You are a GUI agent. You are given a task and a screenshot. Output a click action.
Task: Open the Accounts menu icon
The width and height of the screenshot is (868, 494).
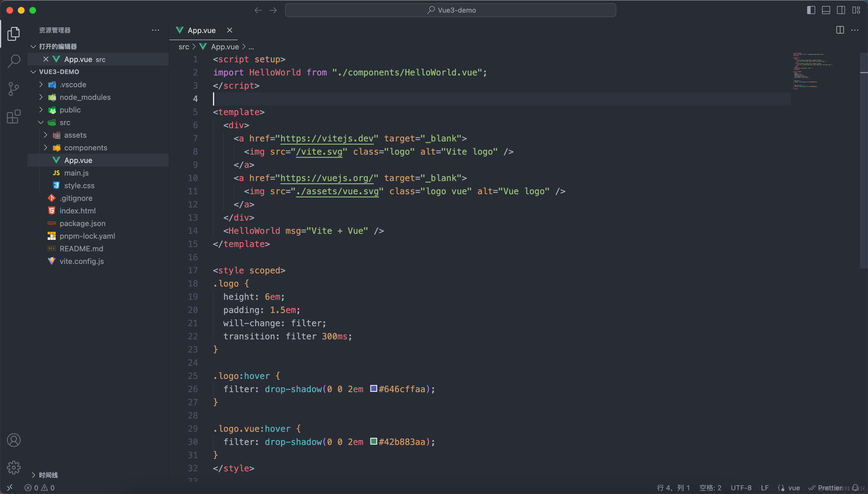(13, 440)
